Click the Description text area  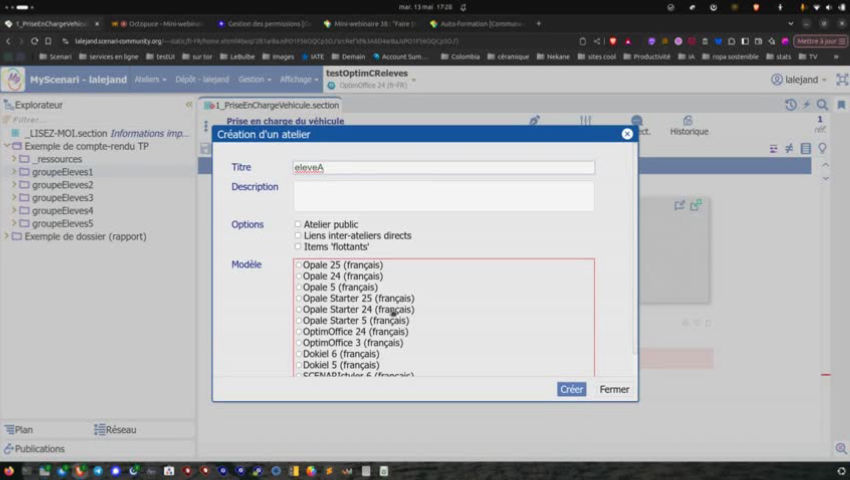pos(443,196)
